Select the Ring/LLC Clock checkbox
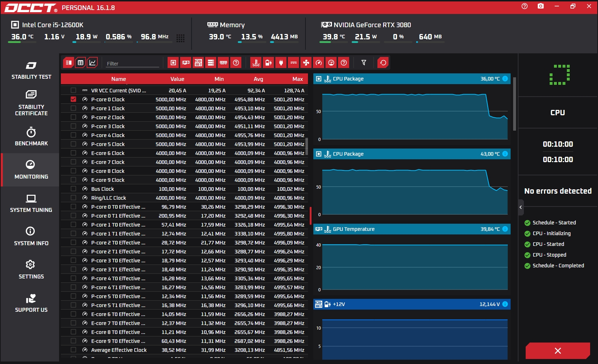The image size is (598, 364). click(x=73, y=198)
